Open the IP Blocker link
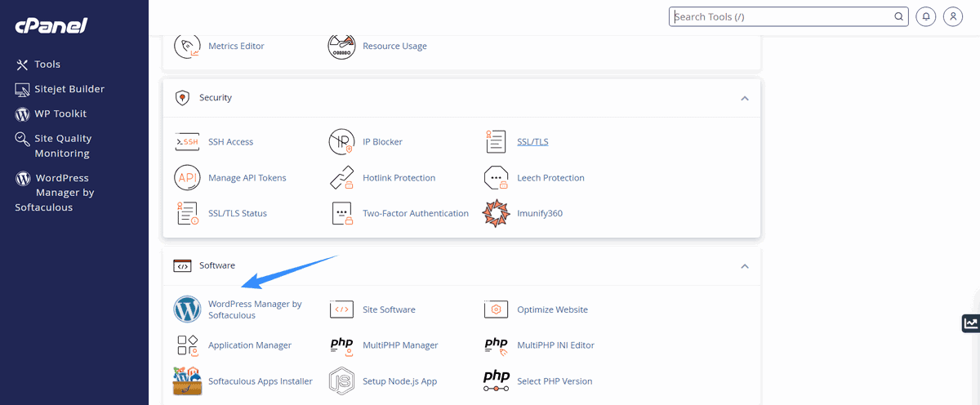980x405 pixels. tap(382, 142)
